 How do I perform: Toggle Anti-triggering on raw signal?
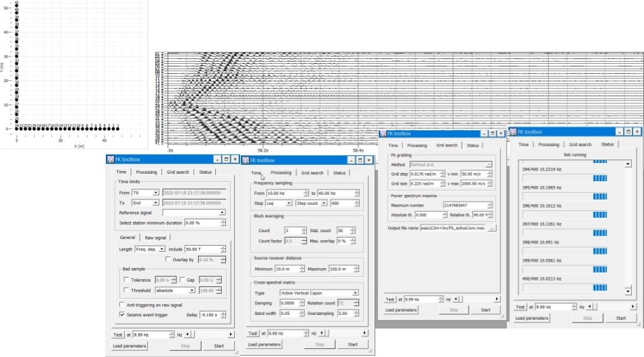(122, 305)
